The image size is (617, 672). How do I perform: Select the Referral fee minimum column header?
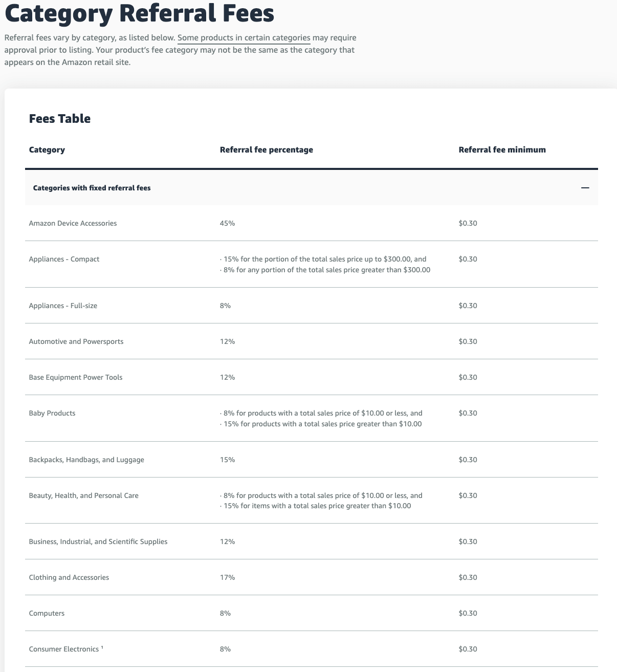click(502, 149)
